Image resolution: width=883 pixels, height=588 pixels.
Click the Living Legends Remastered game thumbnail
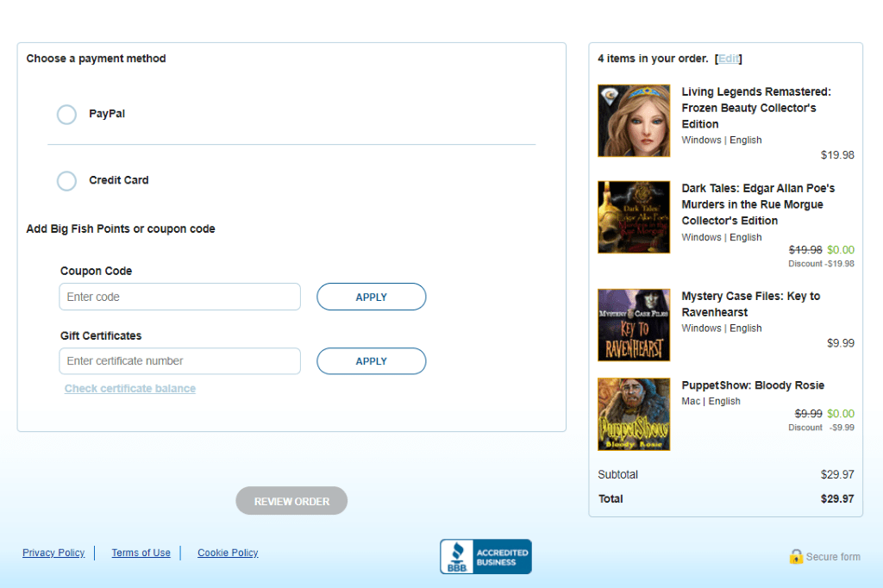tap(634, 121)
